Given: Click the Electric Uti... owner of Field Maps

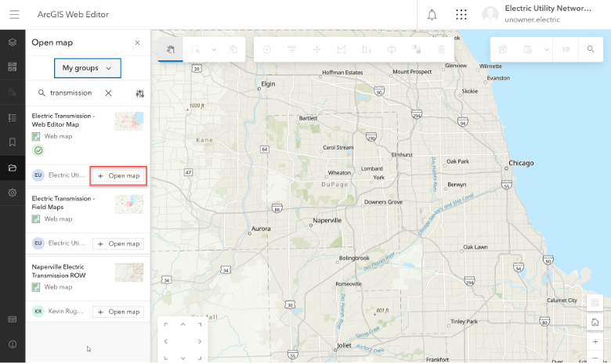Looking at the screenshot, I should (67, 243).
